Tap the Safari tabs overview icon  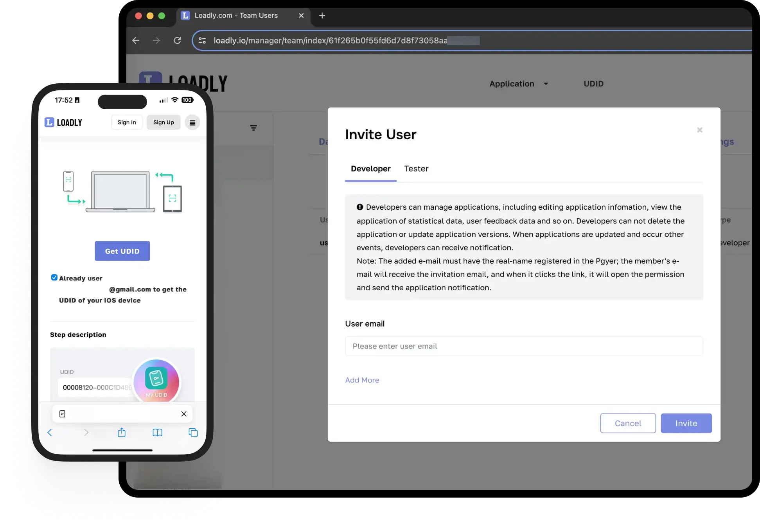[193, 432]
